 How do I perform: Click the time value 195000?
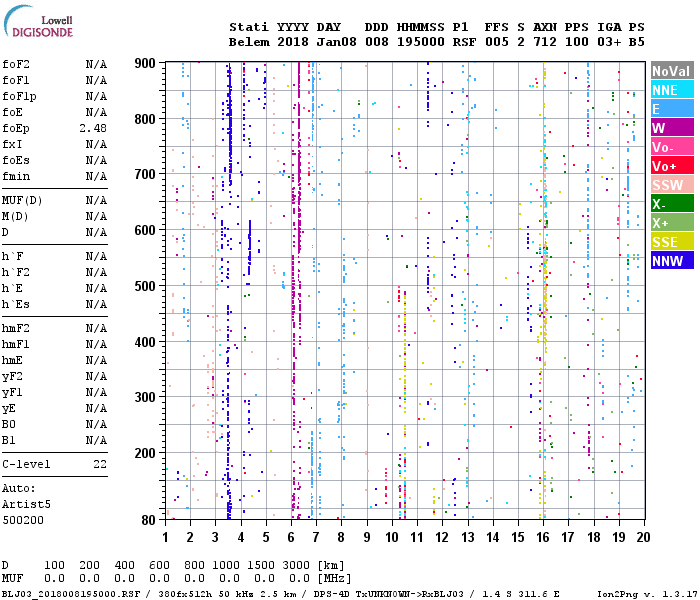pos(421,42)
